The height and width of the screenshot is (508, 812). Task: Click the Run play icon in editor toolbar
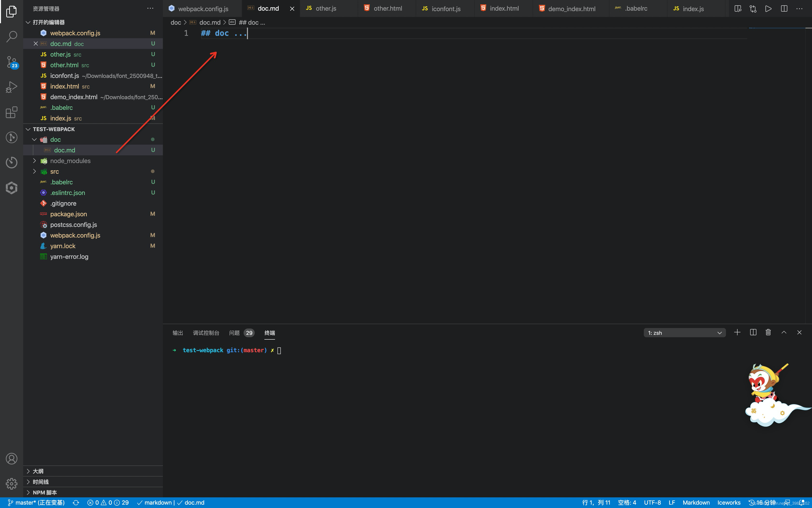click(768, 9)
